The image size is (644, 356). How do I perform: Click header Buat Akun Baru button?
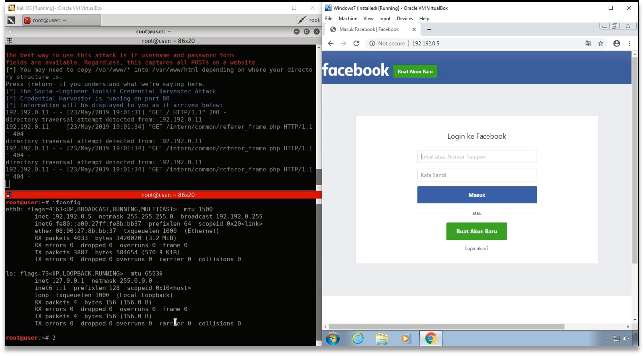tap(415, 71)
